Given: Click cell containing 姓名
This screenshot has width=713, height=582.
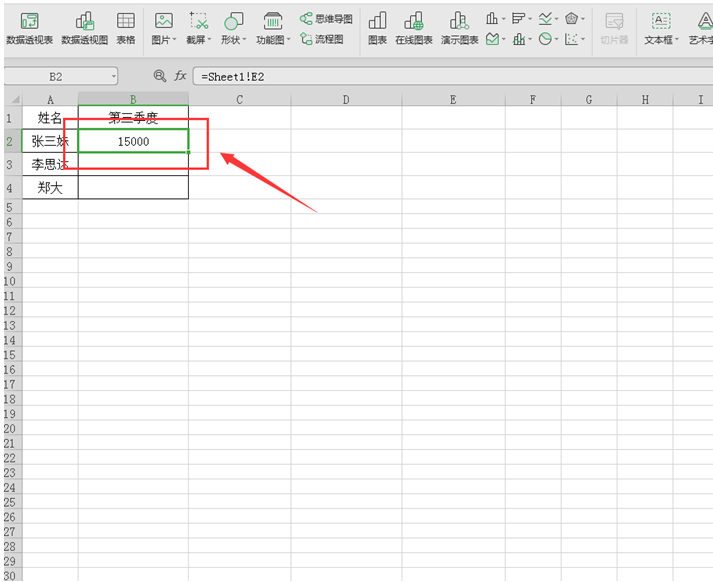Looking at the screenshot, I should pyautogui.click(x=50, y=118).
